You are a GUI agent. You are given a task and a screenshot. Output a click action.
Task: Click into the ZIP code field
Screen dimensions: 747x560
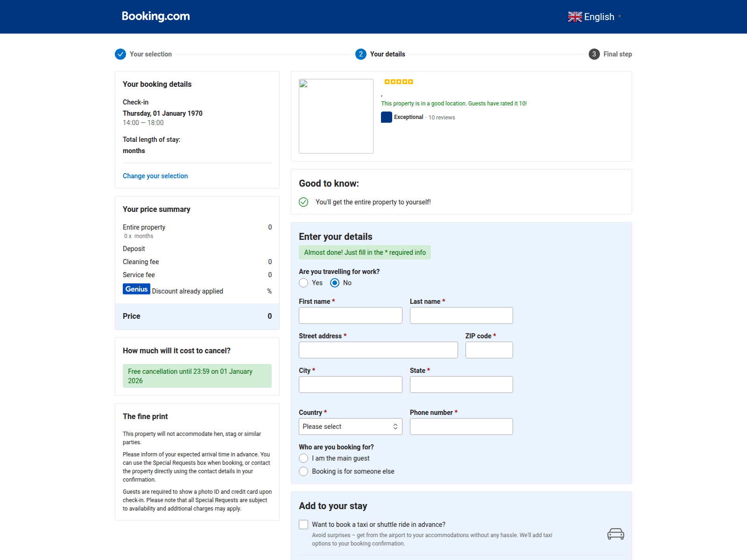tap(489, 350)
